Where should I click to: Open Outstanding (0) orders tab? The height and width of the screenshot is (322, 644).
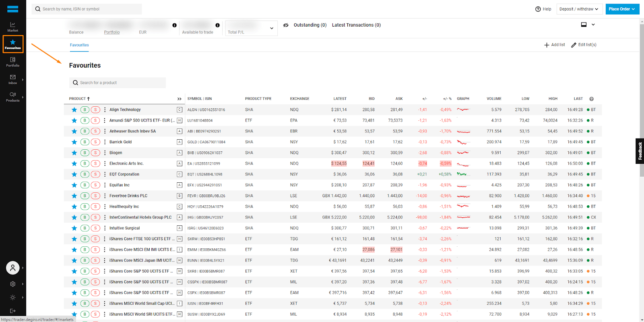tap(310, 25)
